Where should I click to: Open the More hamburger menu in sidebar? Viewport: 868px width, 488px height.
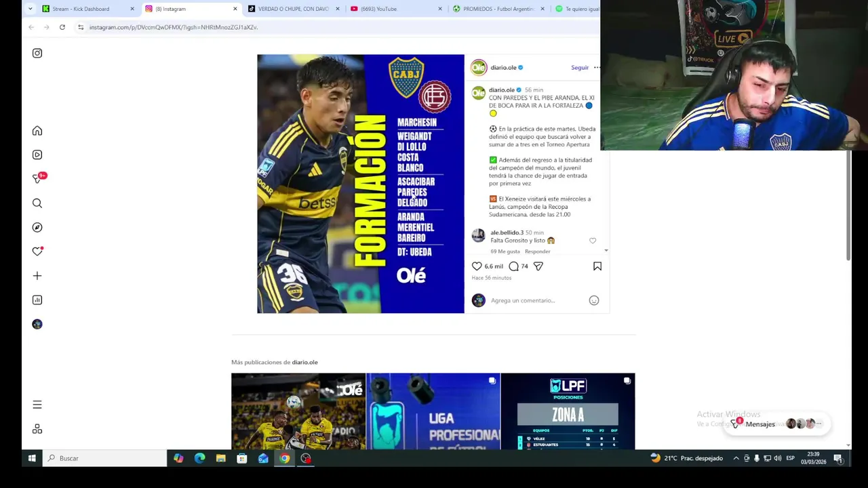click(37, 405)
